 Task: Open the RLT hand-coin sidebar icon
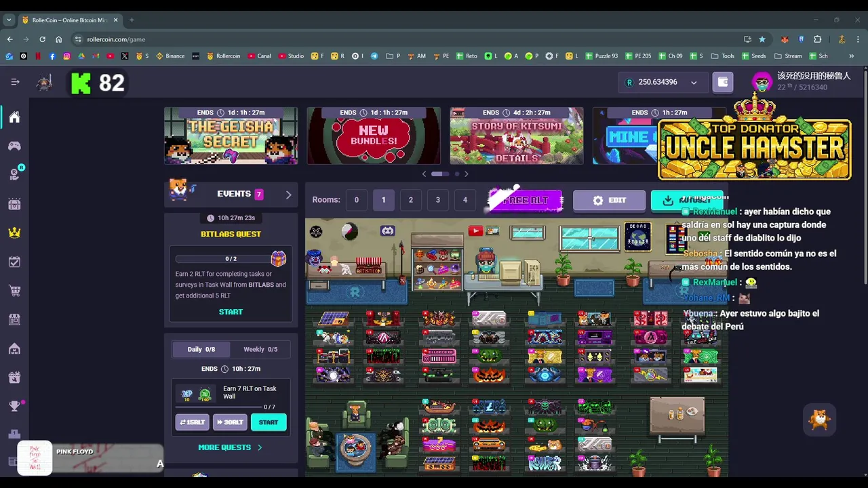tap(14, 174)
